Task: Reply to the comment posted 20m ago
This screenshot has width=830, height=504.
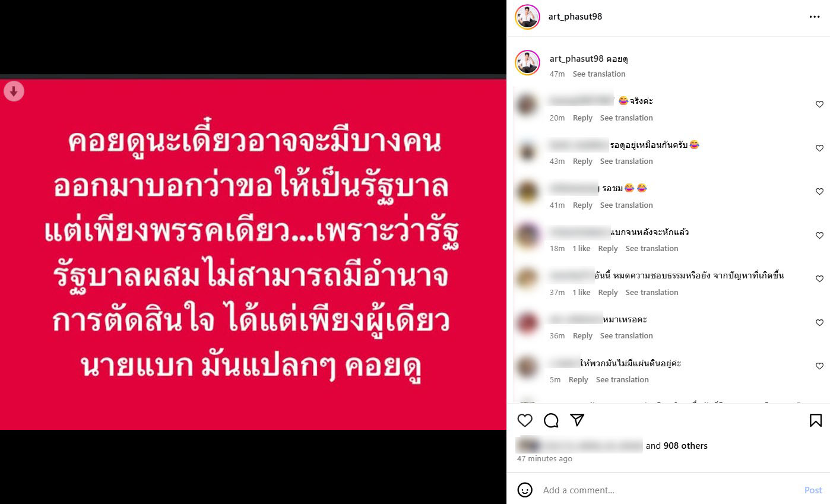Action: (x=582, y=118)
